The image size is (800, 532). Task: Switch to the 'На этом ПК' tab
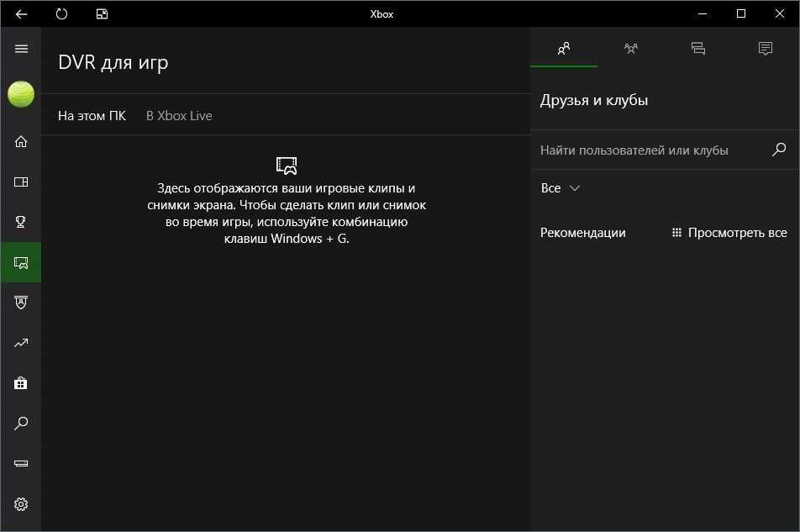click(92, 116)
